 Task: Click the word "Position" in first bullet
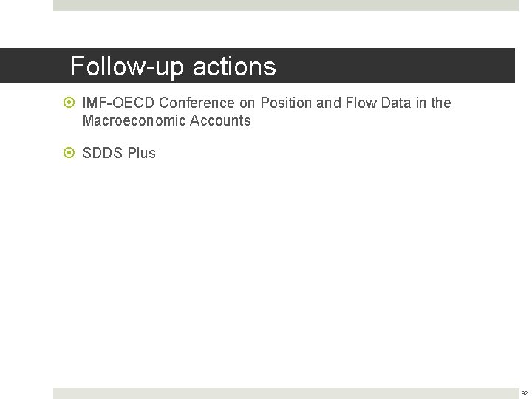286,103
